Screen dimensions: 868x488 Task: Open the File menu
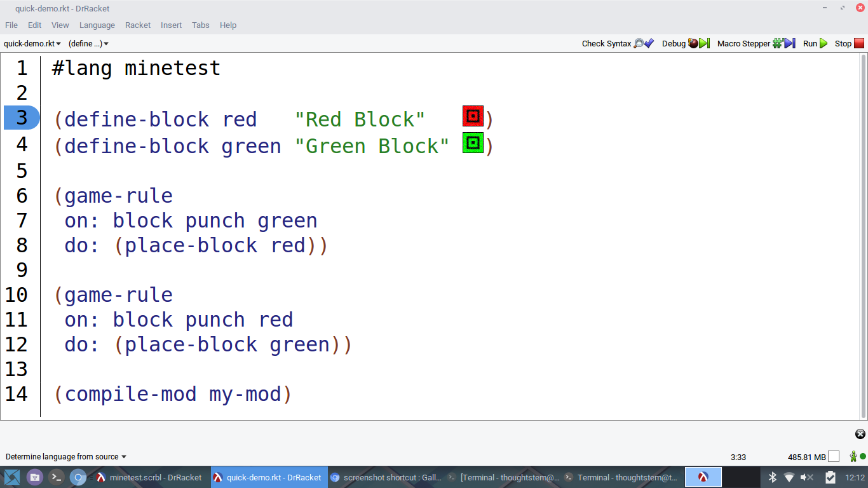pyautogui.click(x=11, y=25)
